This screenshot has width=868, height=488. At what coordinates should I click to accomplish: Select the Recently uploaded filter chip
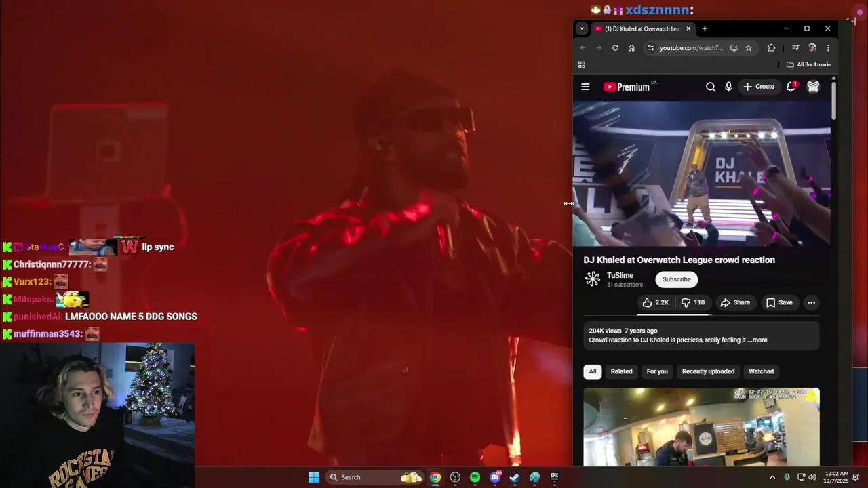[x=708, y=371]
